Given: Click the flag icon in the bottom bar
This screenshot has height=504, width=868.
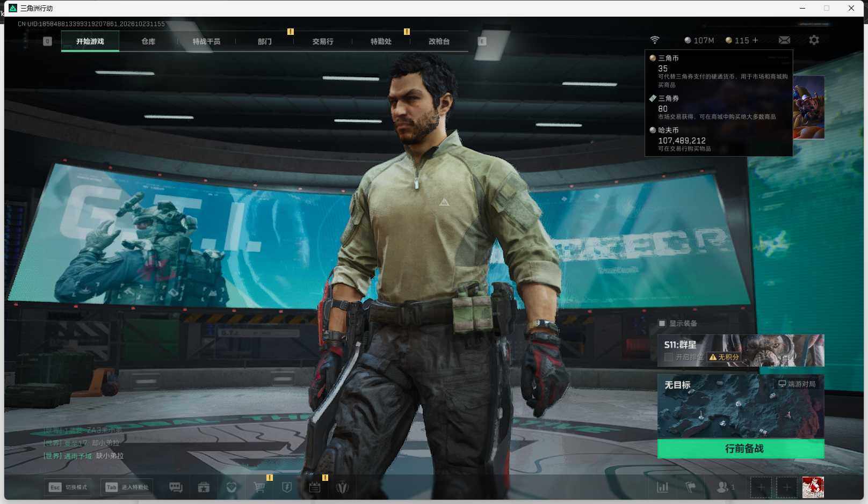Looking at the screenshot, I should (x=691, y=487).
